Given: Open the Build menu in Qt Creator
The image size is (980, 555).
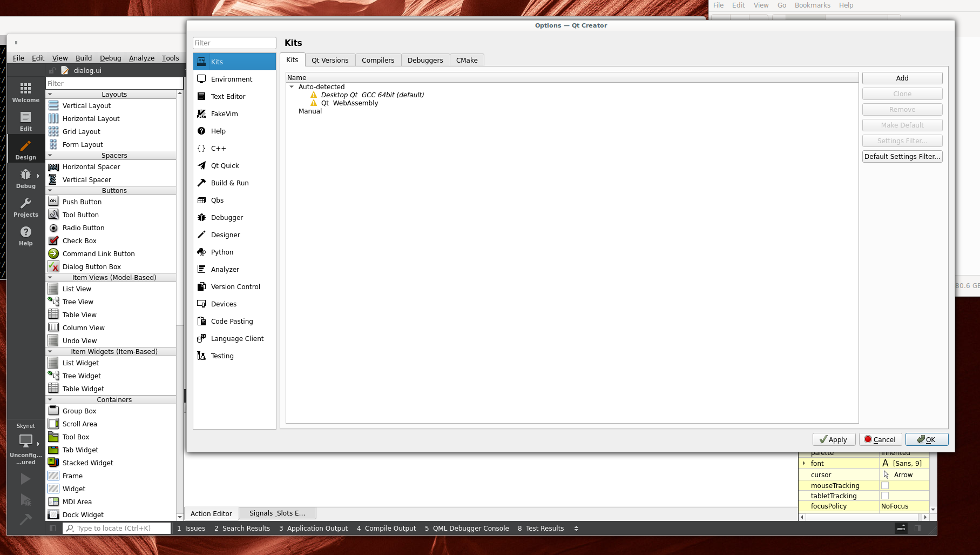Looking at the screenshot, I should [x=84, y=58].
